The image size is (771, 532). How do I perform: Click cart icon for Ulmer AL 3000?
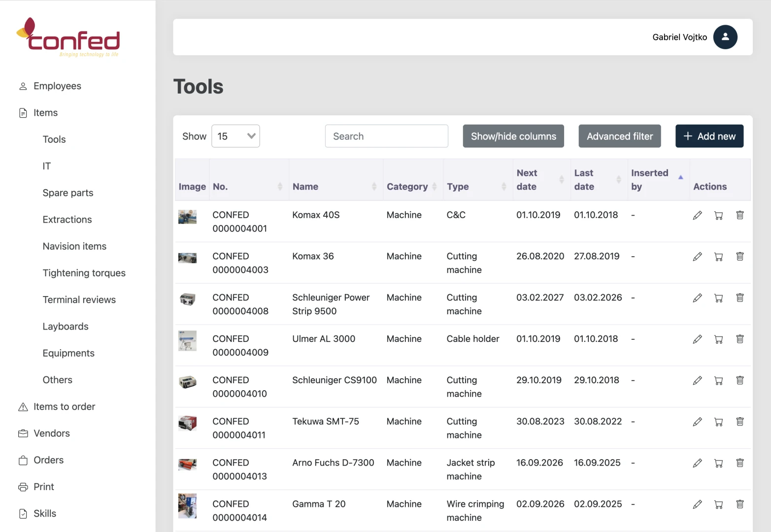pyautogui.click(x=719, y=339)
